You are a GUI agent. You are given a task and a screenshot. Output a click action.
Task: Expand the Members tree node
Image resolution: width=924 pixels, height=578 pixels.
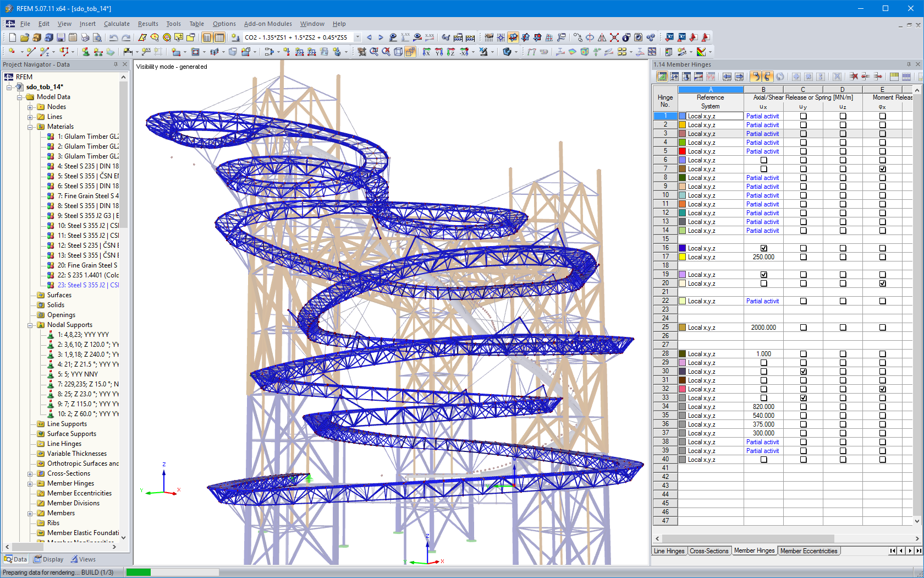click(x=30, y=513)
